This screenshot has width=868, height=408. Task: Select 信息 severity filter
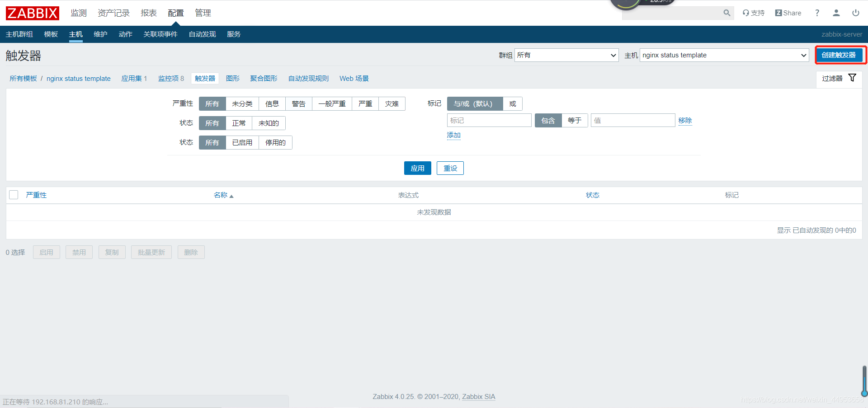[272, 104]
